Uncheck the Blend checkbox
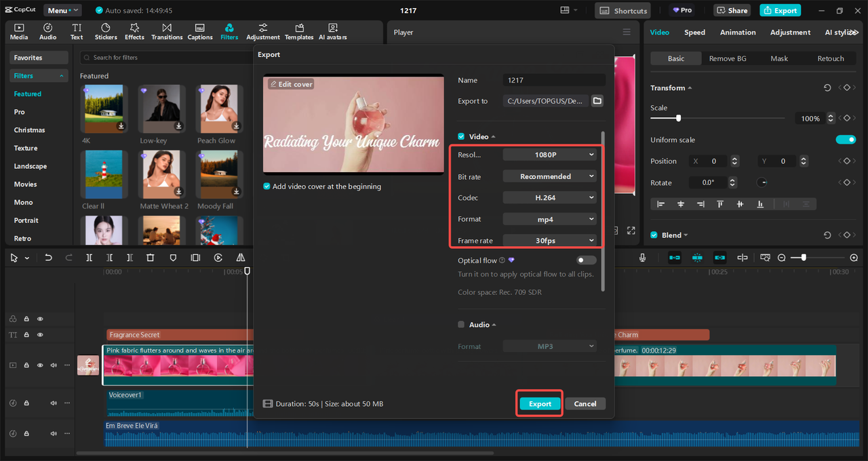 click(654, 235)
